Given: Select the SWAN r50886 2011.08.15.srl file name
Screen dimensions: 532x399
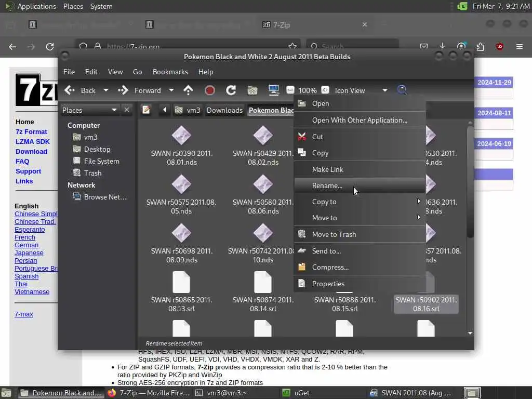Looking at the screenshot, I should pos(345,304).
